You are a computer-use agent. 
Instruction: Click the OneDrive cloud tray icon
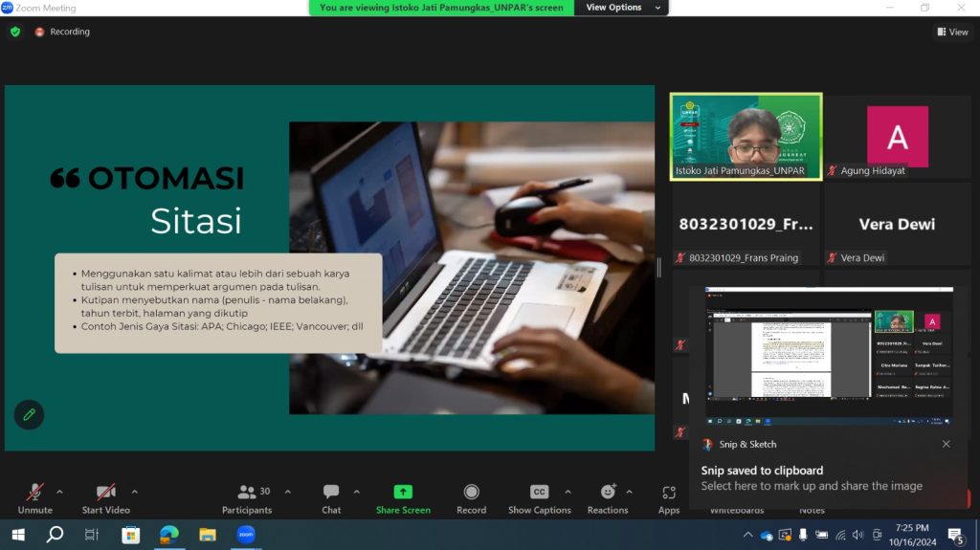(x=767, y=536)
